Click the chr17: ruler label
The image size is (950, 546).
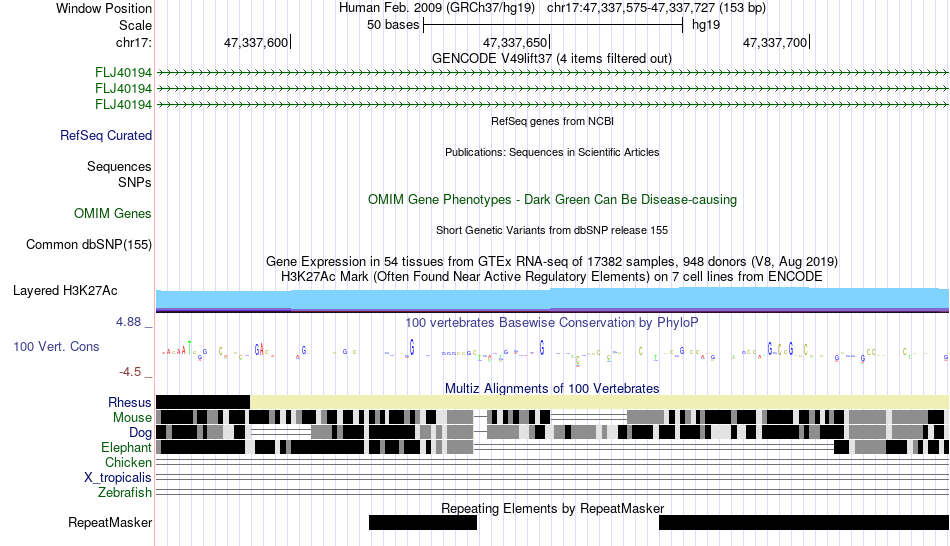point(133,42)
